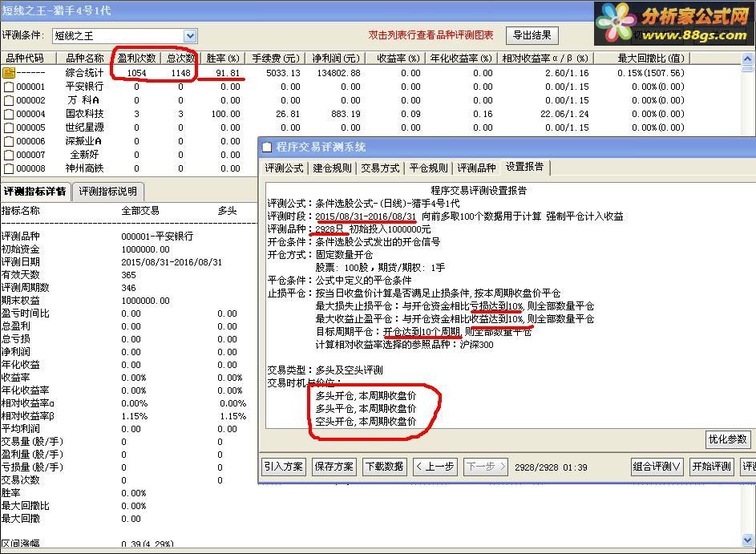Tick checkbox for 000007 全新好
Image resolution: width=756 pixels, height=554 pixels.
click(8, 155)
